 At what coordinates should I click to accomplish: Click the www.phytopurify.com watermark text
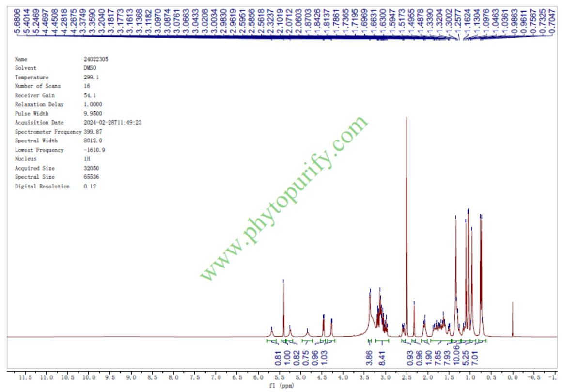click(x=285, y=199)
